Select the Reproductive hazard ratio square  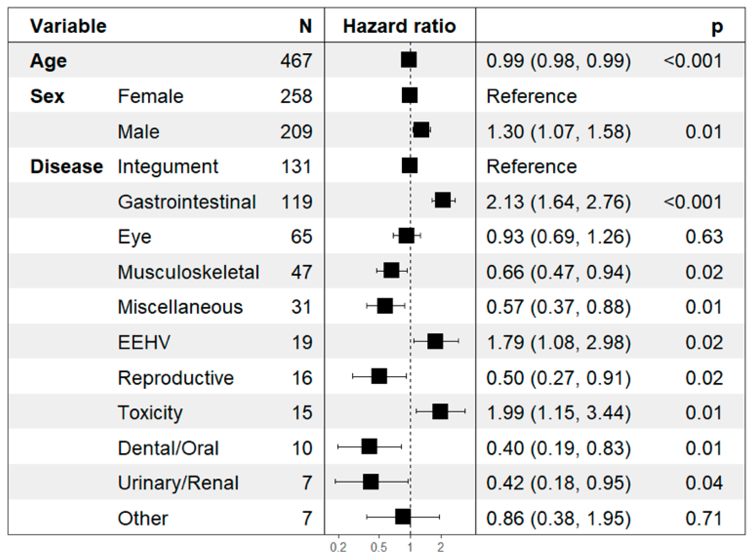(379, 376)
